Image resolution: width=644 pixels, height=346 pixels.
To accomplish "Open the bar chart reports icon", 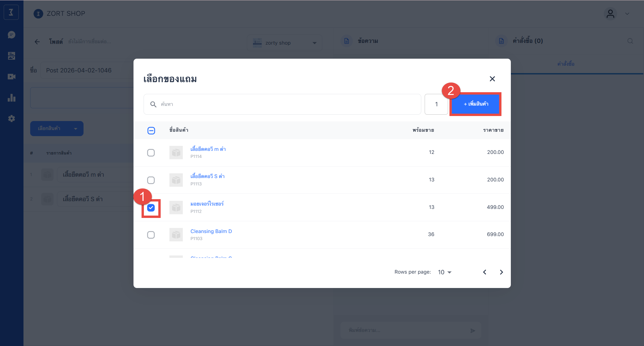I will click(11, 98).
